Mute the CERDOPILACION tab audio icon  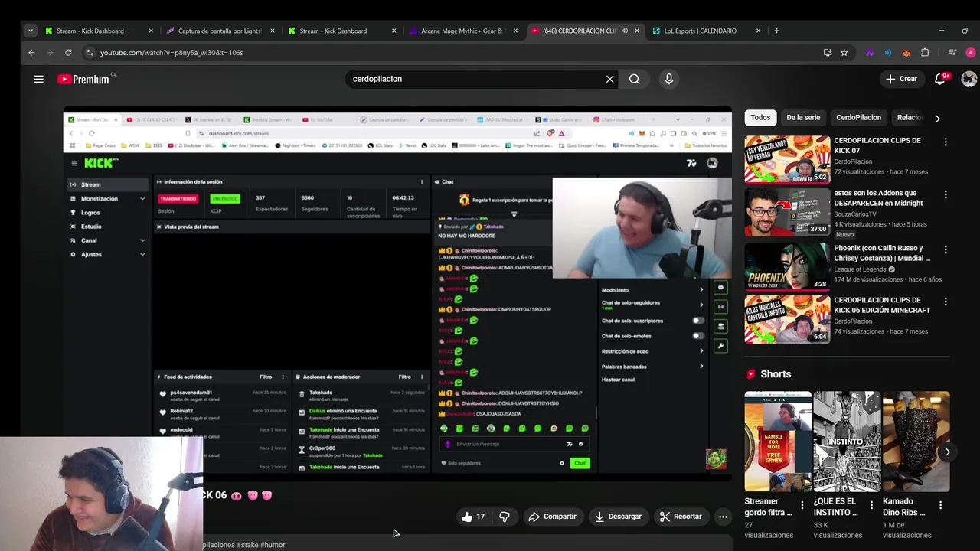[x=625, y=31]
